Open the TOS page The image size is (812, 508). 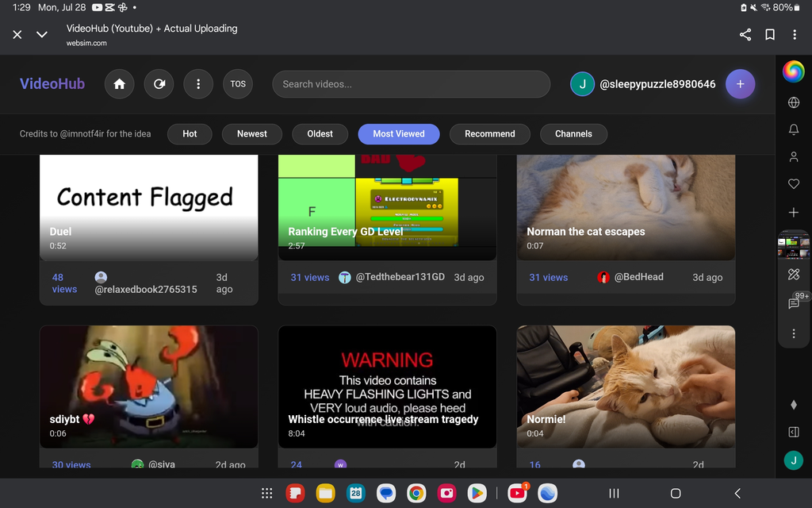[237, 84]
